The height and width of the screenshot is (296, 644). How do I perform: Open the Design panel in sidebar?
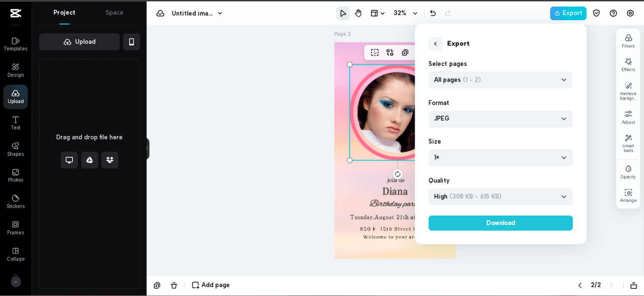pyautogui.click(x=16, y=70)
